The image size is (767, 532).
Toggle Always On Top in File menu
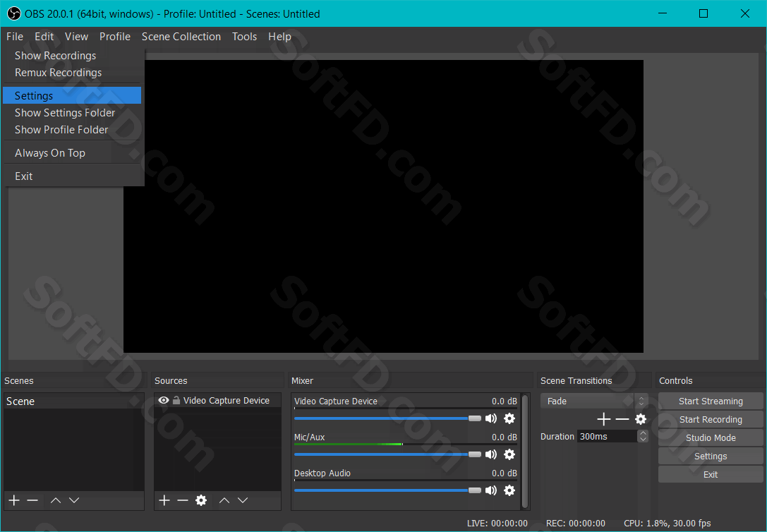tap(72, 153)
